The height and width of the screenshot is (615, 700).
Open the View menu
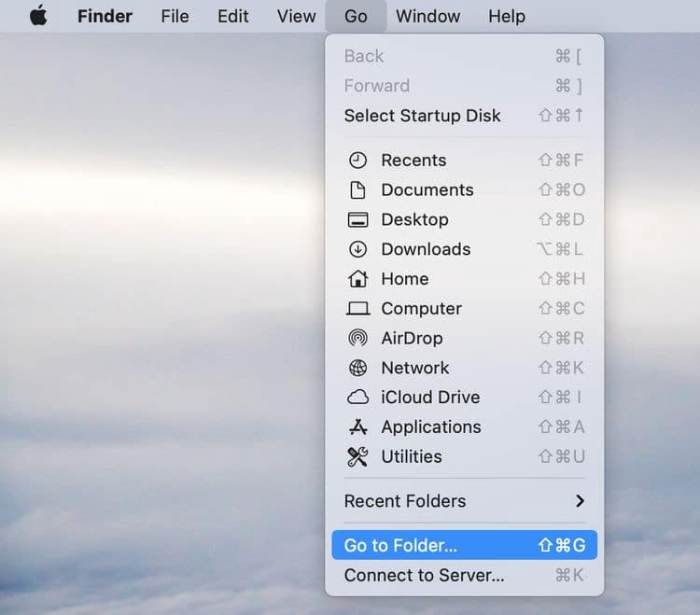tap(296, 17)
